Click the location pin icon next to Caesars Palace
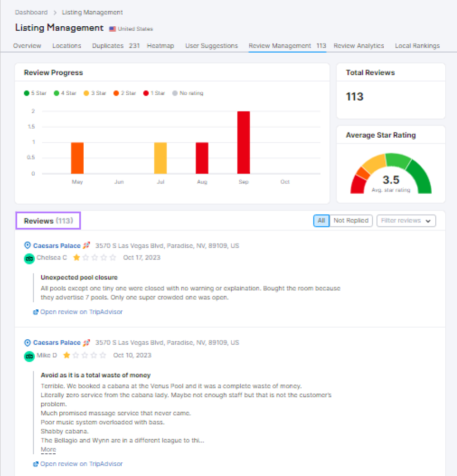This screenshot has width=457, height=476. [28, 245]
